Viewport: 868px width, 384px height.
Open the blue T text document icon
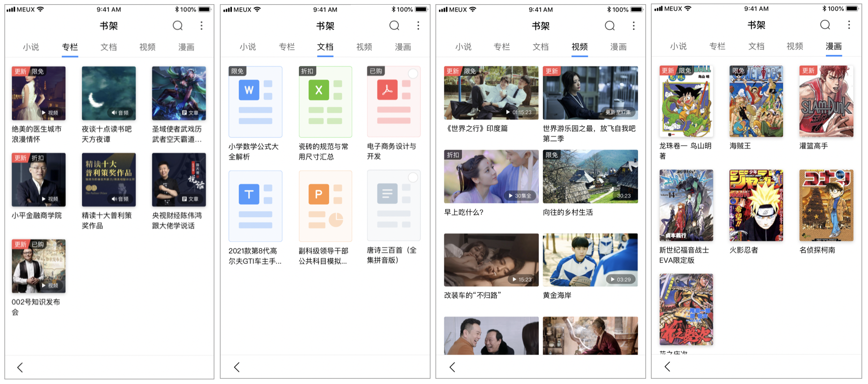(x=255, y=206)
